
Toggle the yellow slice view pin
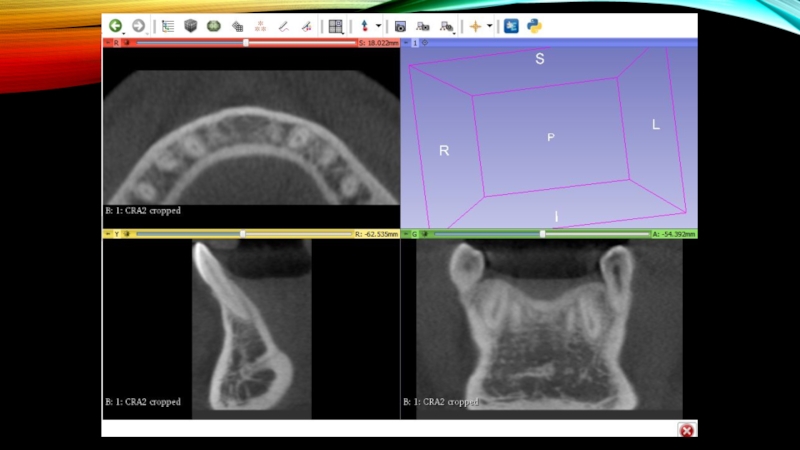[108, 234]
